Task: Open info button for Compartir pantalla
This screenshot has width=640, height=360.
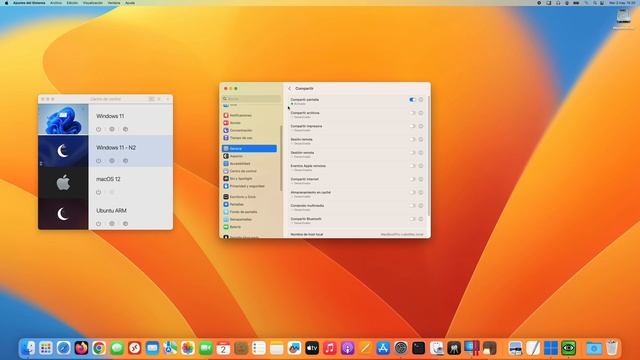Action: pyautogui.click(x=421, y=100)
